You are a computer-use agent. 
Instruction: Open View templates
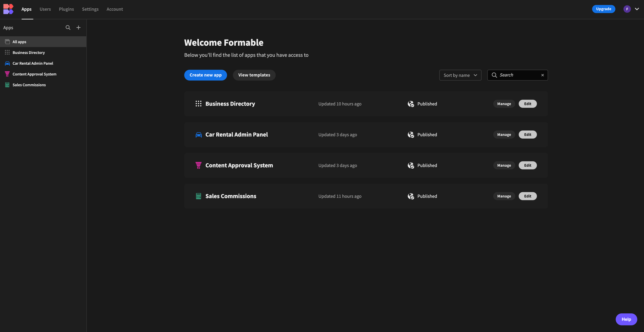point(254,75)
